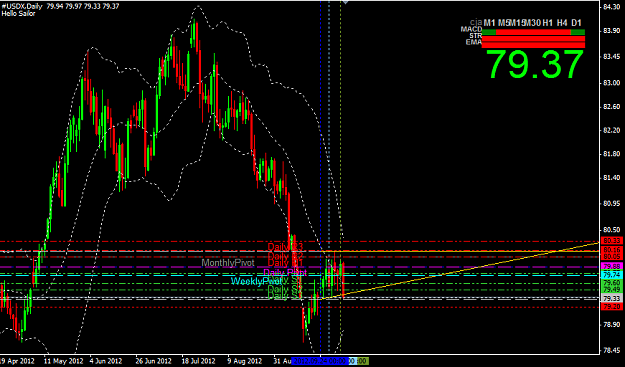Select the M1 timeframe label
The width and height of the screenshot is (625, 367).
coord(489,23)
